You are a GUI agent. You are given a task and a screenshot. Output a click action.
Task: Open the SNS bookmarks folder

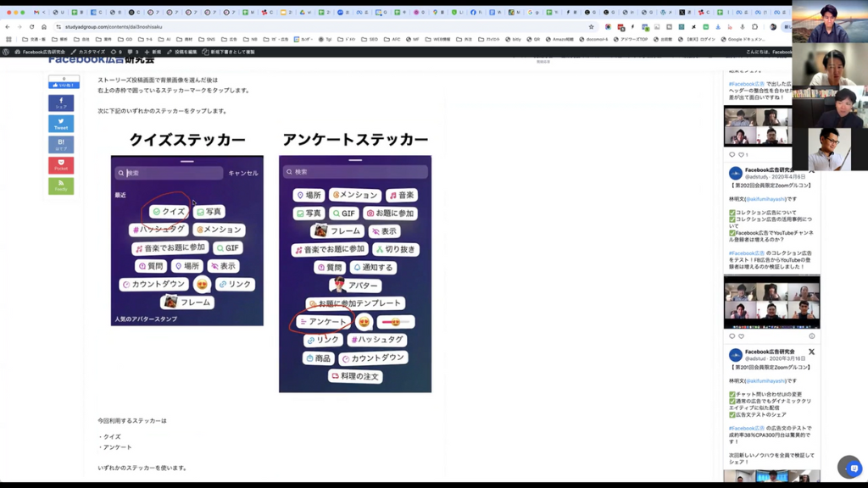point(208,39)
